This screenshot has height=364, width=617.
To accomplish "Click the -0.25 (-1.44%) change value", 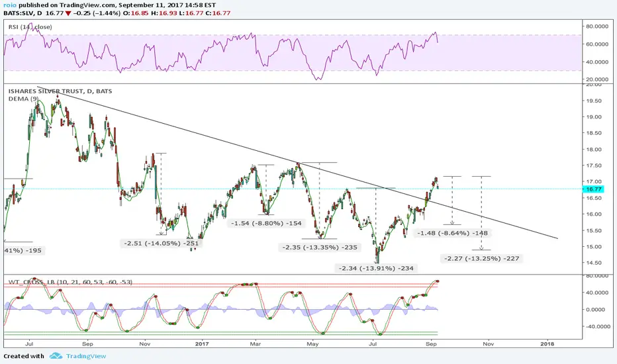I will click(x=97, y=13).
